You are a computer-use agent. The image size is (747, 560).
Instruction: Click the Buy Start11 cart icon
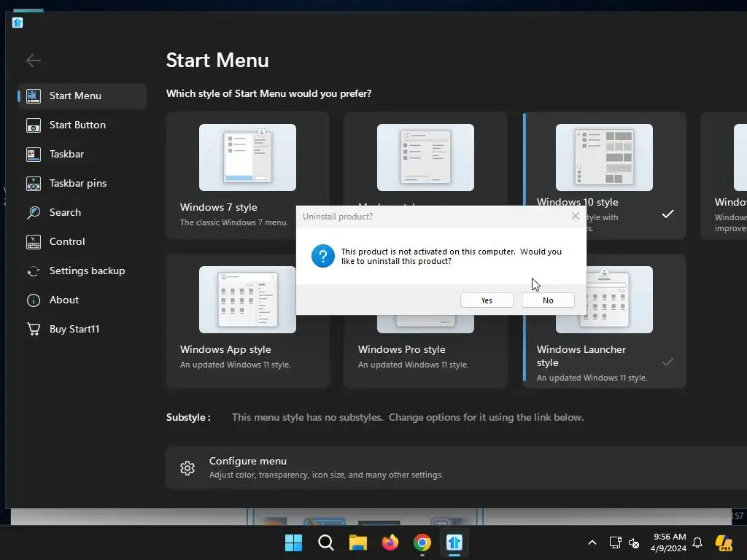tap(34, 329)
